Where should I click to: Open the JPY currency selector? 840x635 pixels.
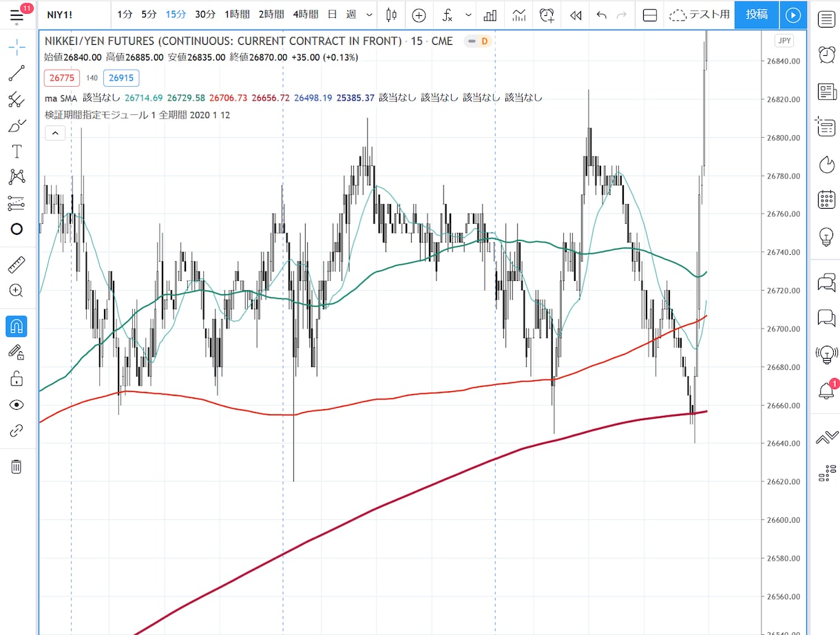(x=784, y=41)
